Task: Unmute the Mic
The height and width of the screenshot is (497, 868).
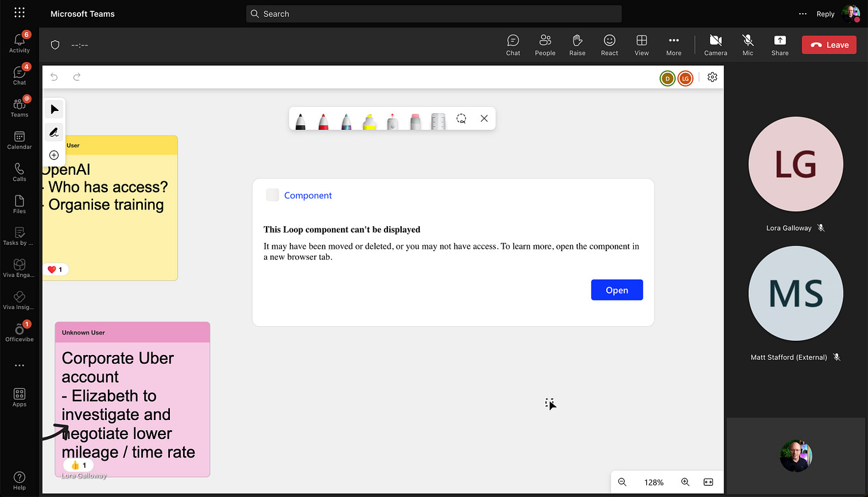Action: [x=748, y=45]
